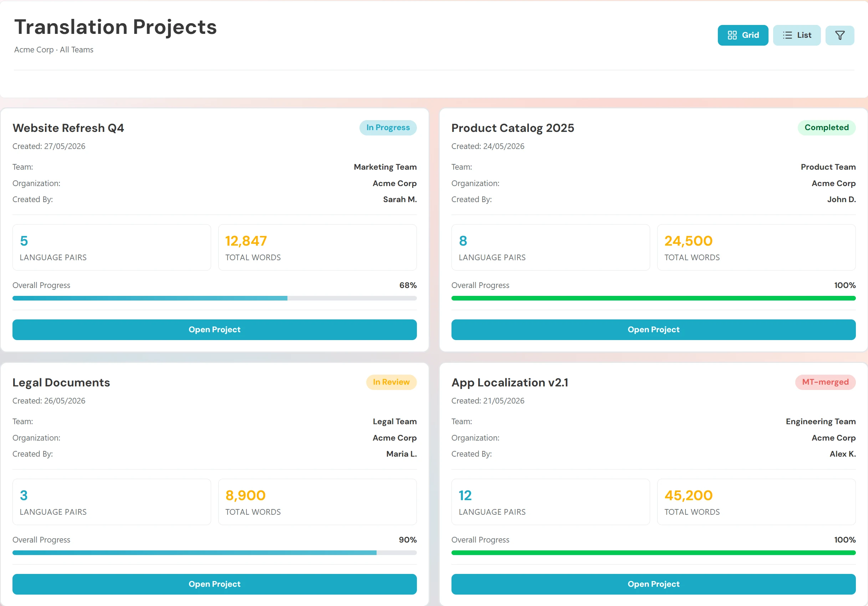Select the Website Refresh Q4 title
The width and height of the screenshot is (868, 606).
click(68, 128)
